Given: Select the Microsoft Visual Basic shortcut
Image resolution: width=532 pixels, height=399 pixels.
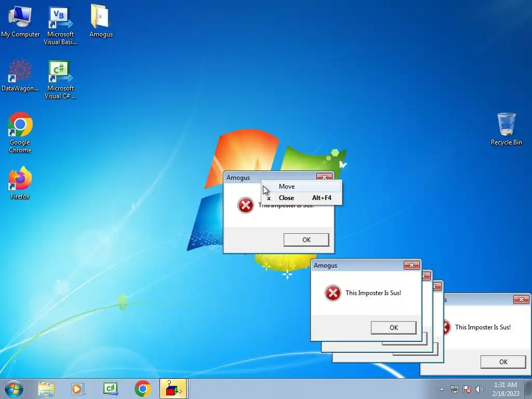Looking at the screenshot, I should click(x=60, y=26).
